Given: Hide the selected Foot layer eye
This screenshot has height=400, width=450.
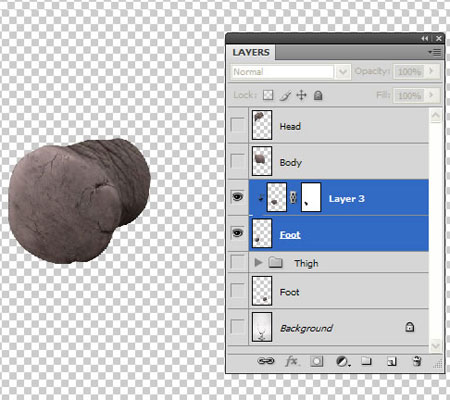Looking at the screenshot, I should [x=237, y=233].
